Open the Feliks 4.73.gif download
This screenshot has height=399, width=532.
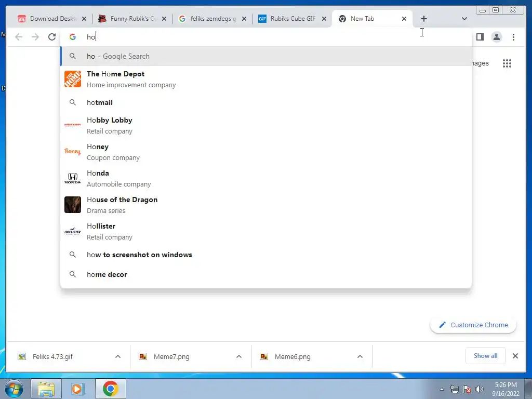click(52, 356)
